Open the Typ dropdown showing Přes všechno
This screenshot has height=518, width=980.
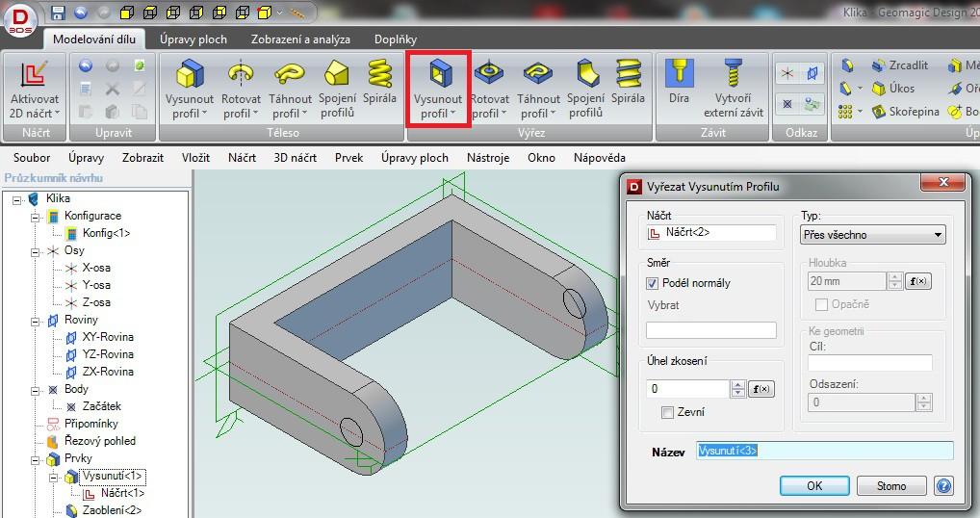pos(872,235)
